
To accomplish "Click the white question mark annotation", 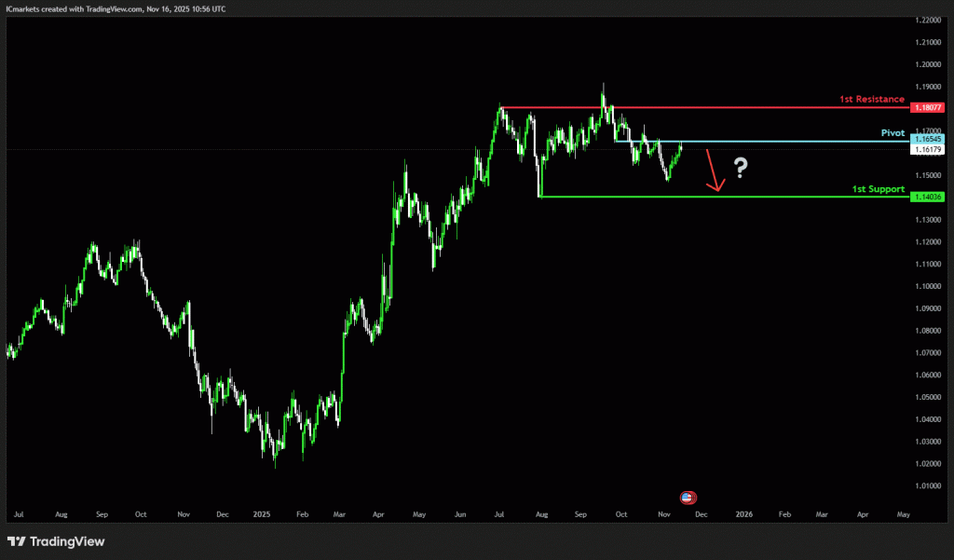I will pos(741,168).
